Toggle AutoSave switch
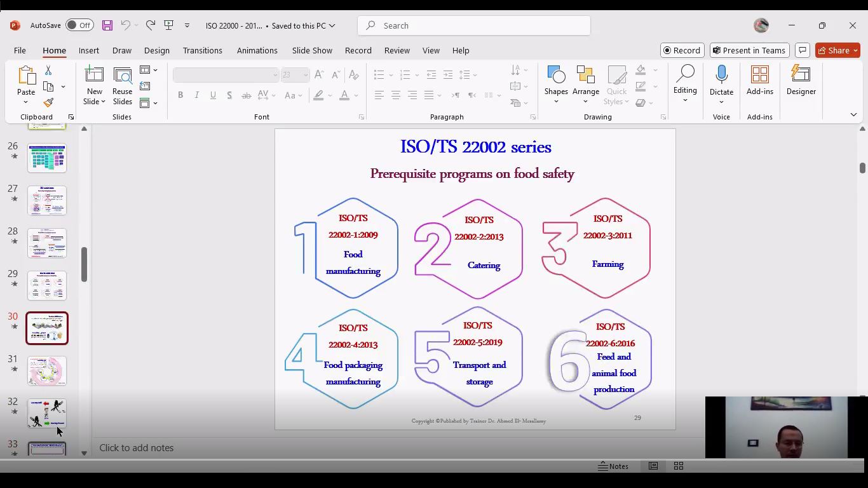868x488 pixels. point(79,25)
